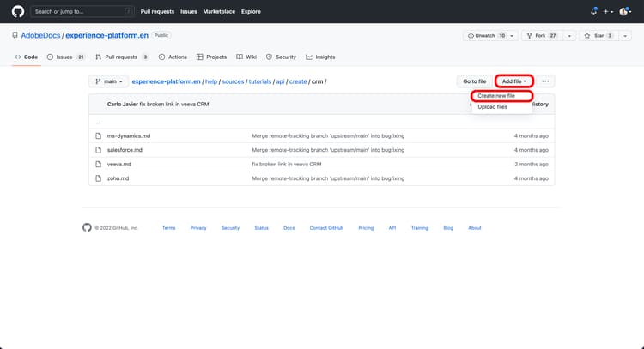644x349 pixels.
Task: Open Explore in top navigation
Action: 251,11
